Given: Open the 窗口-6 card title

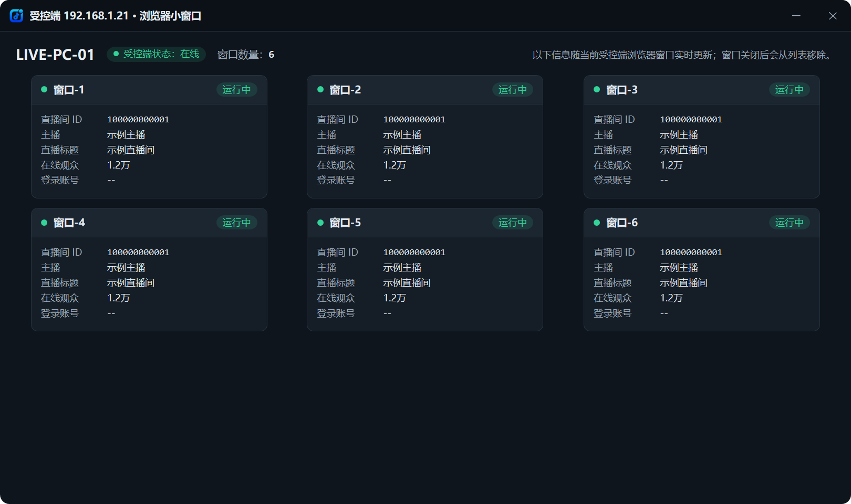Looking at the screenshot, I should coord(622,223).
